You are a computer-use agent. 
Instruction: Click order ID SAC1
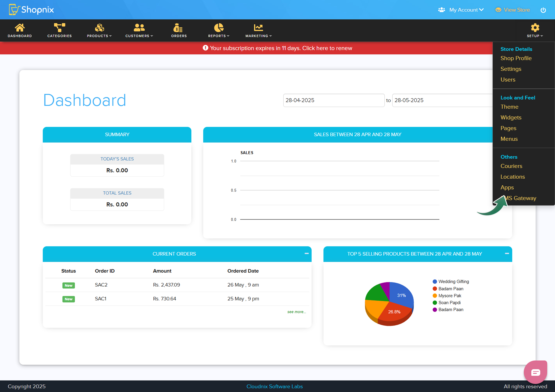click(101, 299)
